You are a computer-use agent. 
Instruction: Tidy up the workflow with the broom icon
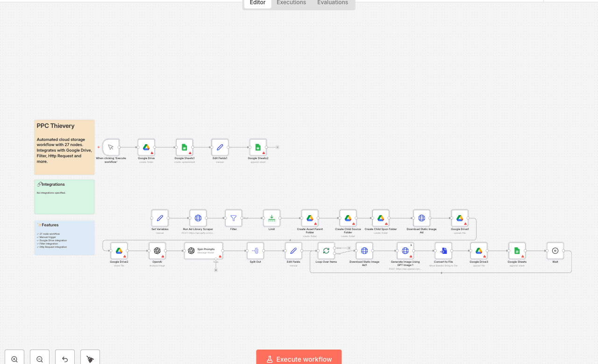pos(90,359)
